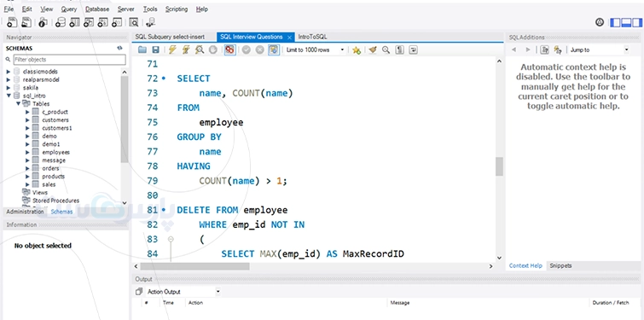Screen dimensions: 644x320
Task: Open the Query menu
Action: tap(68, 9)
